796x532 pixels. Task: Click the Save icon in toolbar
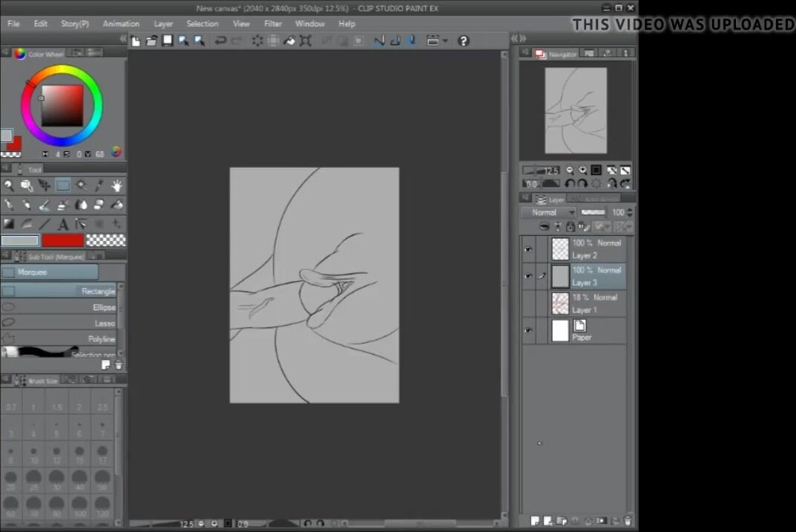(168, 41)
